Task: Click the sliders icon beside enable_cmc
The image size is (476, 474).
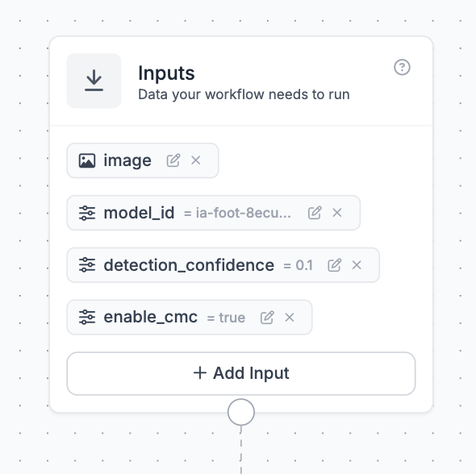Action: [87, 318]
